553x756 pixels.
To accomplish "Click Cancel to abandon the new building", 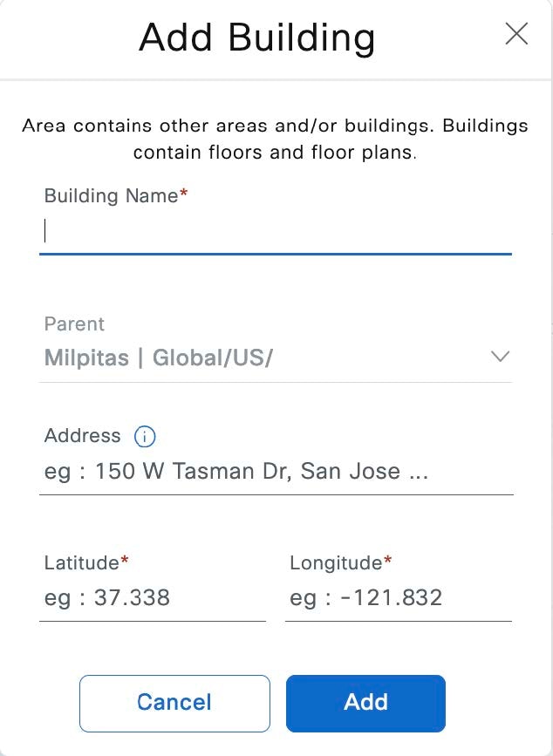I will [x=174, y=703].
